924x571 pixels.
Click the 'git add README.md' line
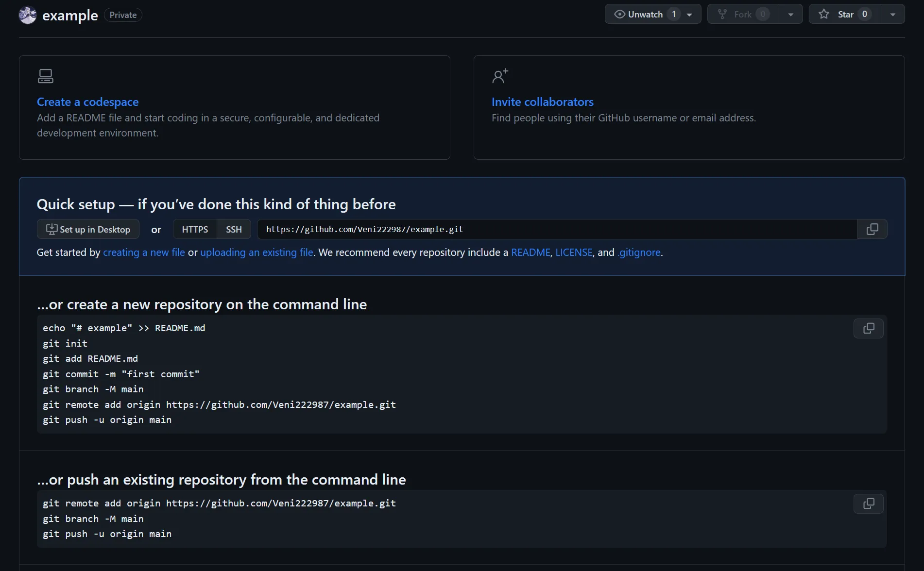[90, 359]
